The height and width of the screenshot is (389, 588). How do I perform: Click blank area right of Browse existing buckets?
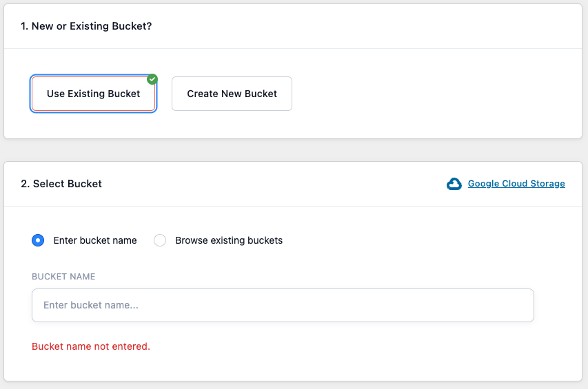coord(412,240)
